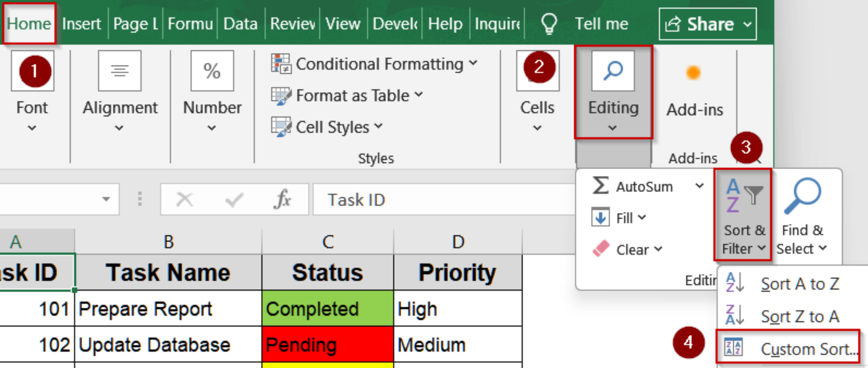Open the Name Box dropdown arrow

[106, 199]
